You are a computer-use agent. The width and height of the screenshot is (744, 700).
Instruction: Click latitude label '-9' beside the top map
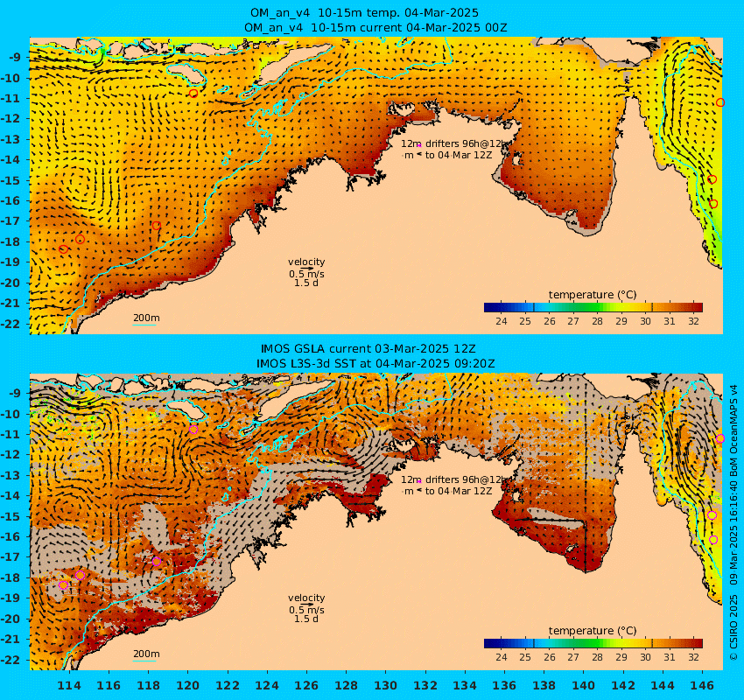point(15,58)
